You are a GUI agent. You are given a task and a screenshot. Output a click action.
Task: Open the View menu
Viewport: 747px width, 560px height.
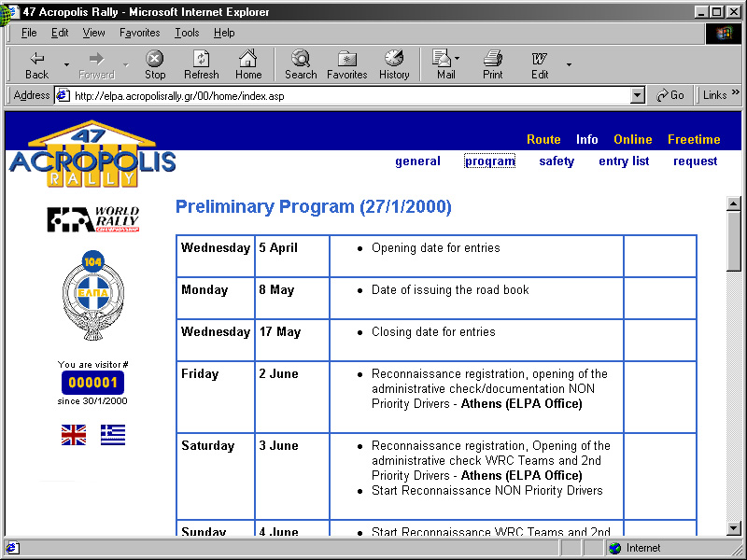(93, 33)
